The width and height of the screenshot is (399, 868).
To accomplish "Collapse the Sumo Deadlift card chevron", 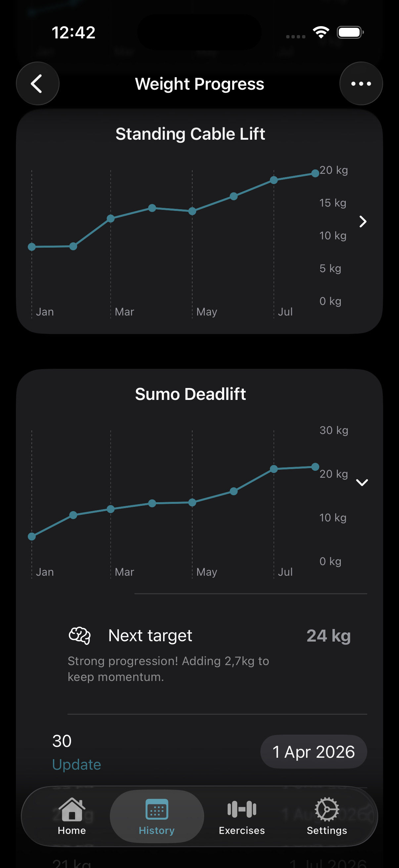I will pos(362,483).
